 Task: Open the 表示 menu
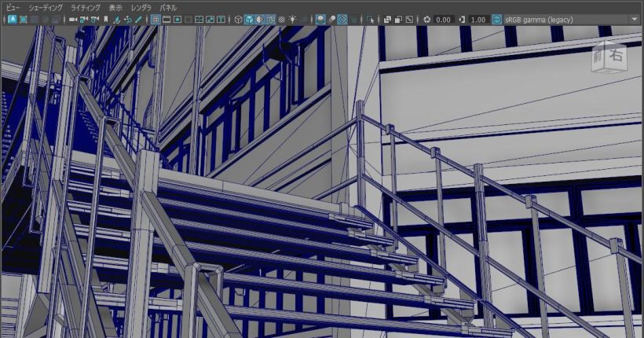(115, 8)
